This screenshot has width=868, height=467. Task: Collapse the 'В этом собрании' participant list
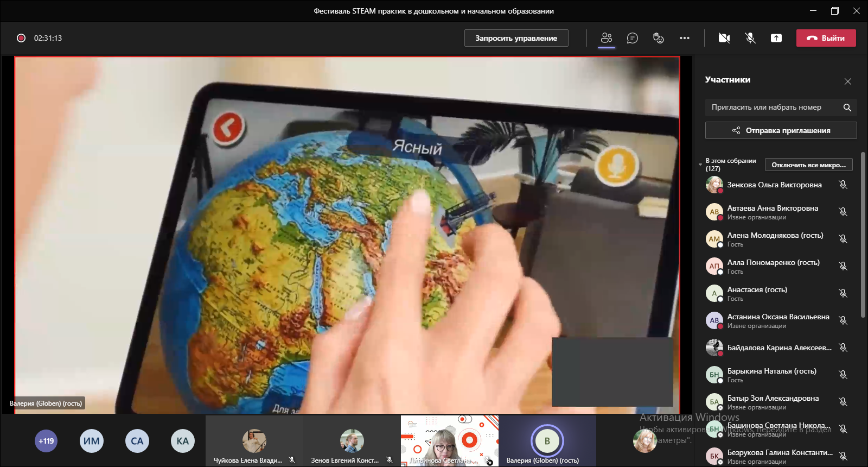tap(700, 165)
